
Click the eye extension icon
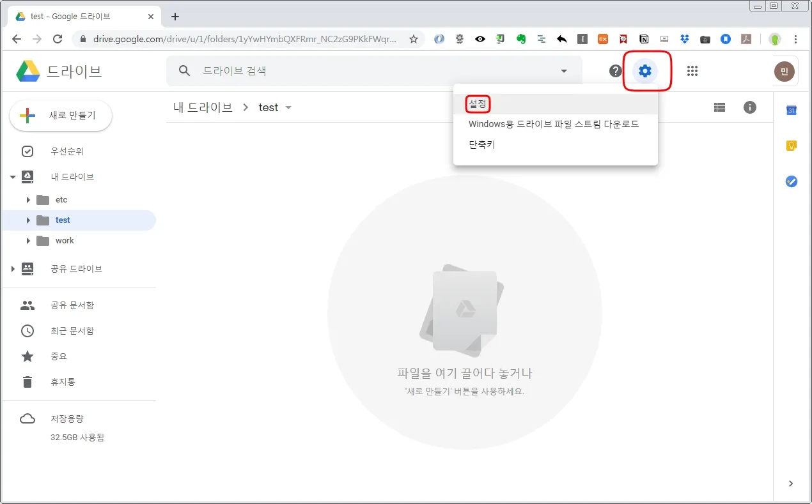[x=480, y=39]
